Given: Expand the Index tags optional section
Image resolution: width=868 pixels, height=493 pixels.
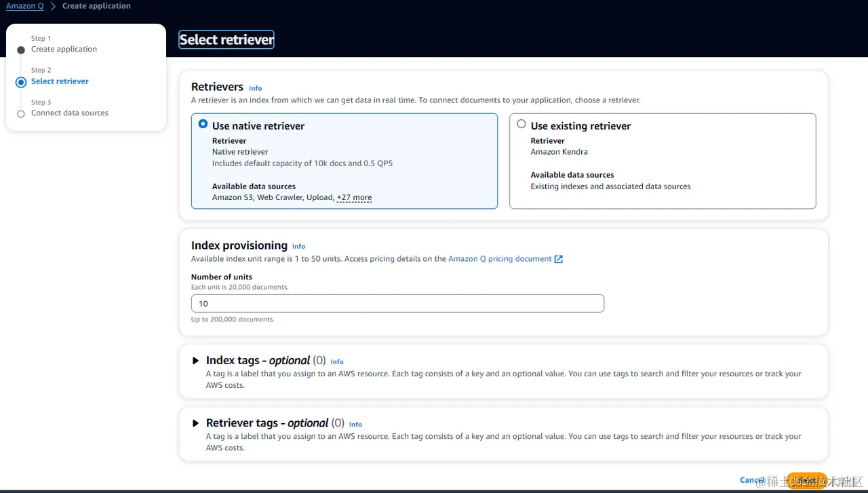Looking at the screenshot, I should tap(196, 361).
